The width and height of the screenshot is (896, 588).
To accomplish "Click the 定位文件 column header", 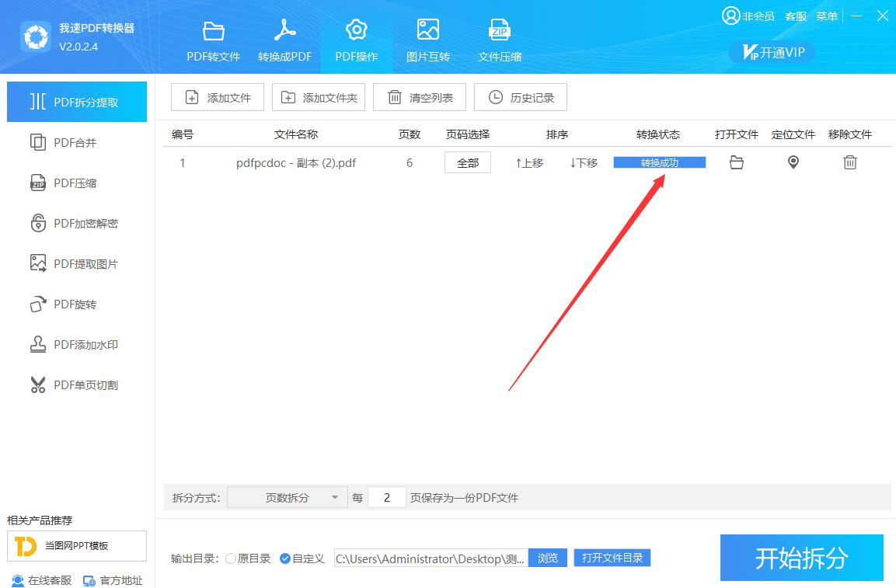I will pos(793,134).
